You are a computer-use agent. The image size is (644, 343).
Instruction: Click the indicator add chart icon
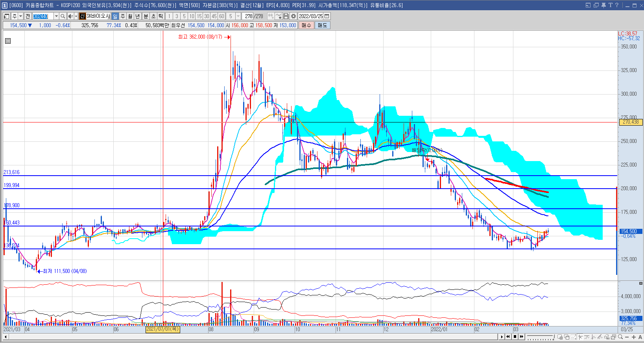[x=279, y=16]
